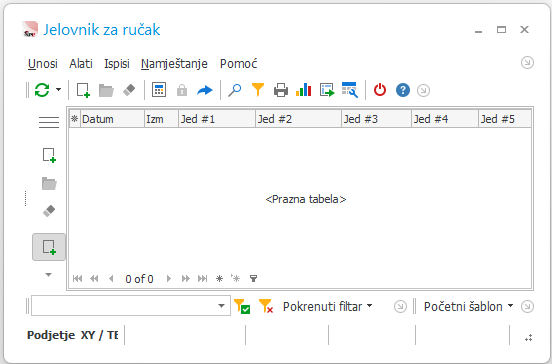Click the magnifying glass search icon
The height and width of the screenshot is (364, 552).
click(234, 90)
